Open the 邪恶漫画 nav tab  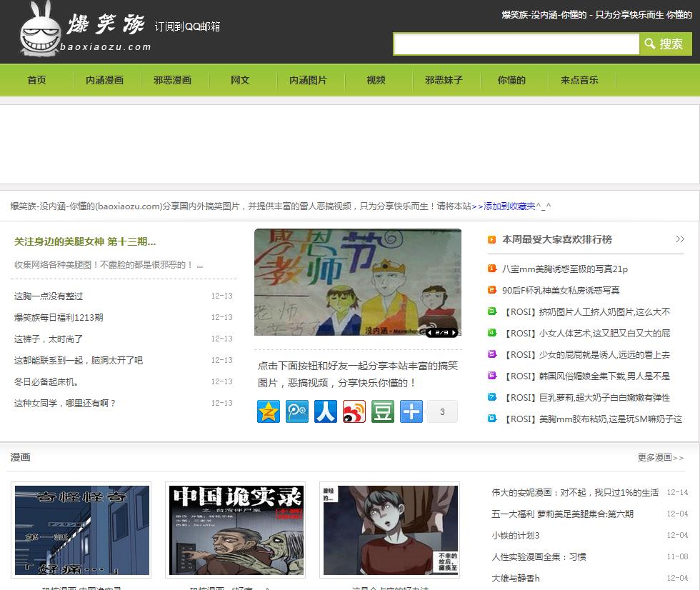172,80
